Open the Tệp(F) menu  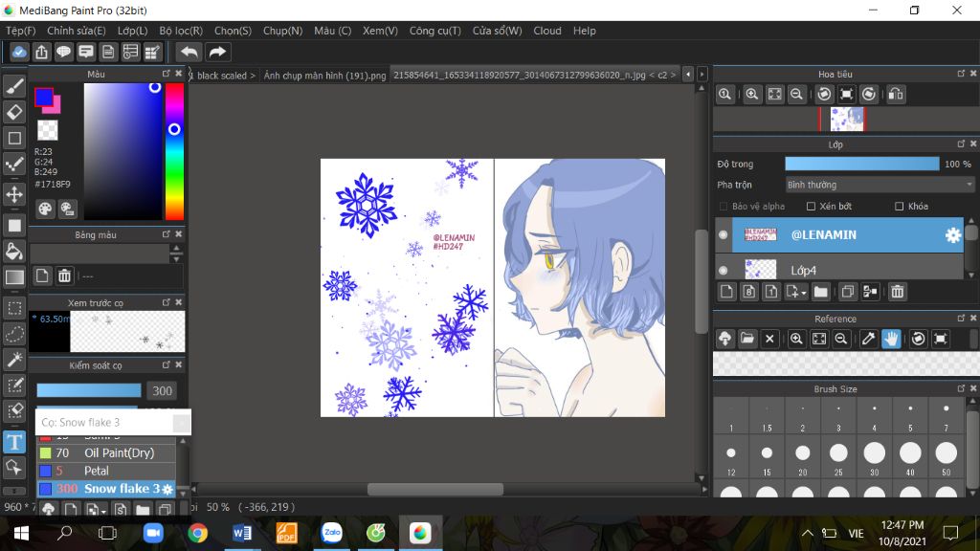point(21,31)
